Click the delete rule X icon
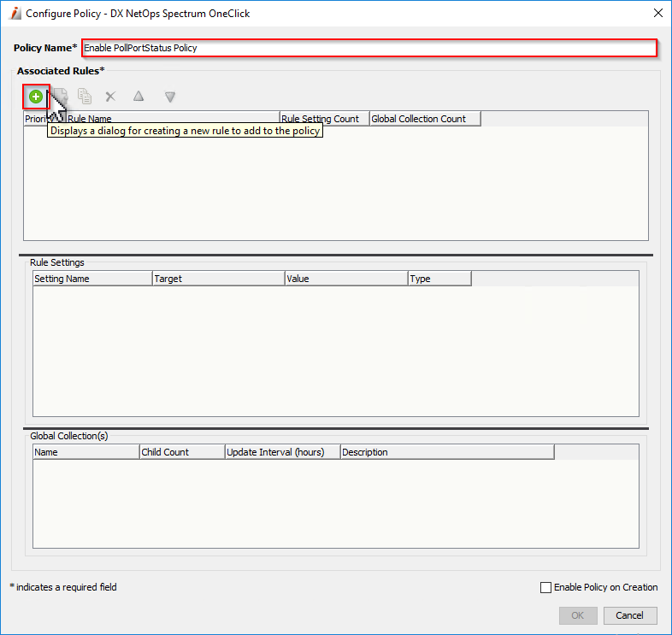The width and height of the screenshot is (672, 635). [110, 97]
